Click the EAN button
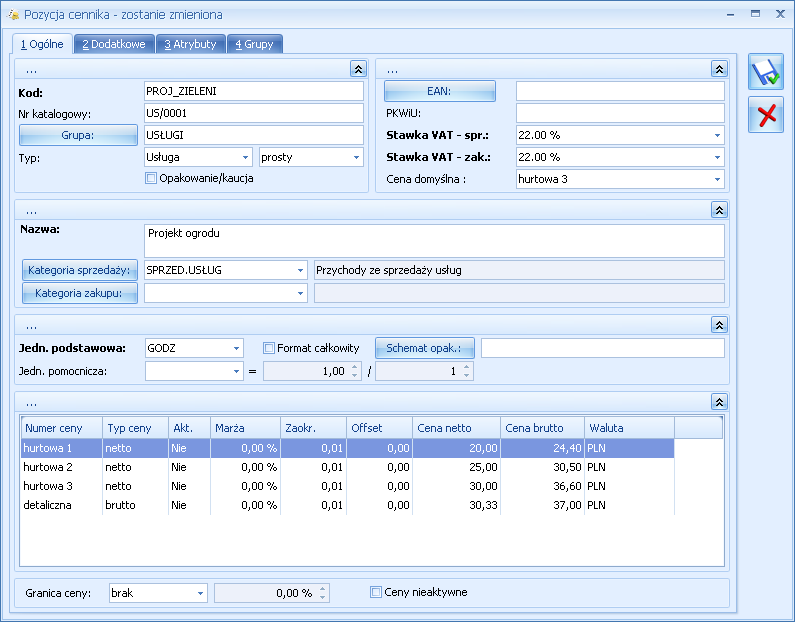 tap(440, 91)
